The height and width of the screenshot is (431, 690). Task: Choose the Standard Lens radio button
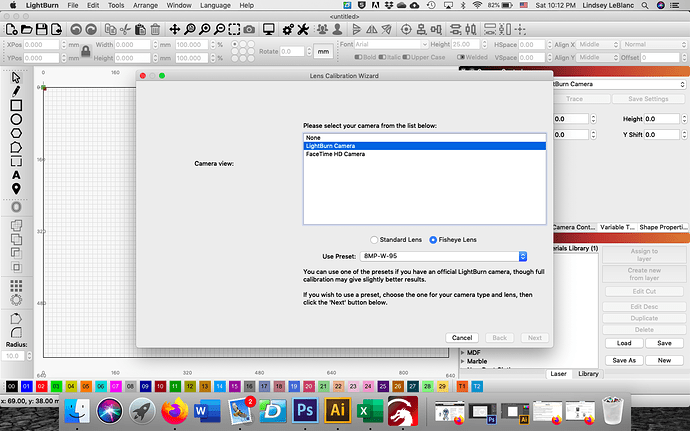(374, 240)
